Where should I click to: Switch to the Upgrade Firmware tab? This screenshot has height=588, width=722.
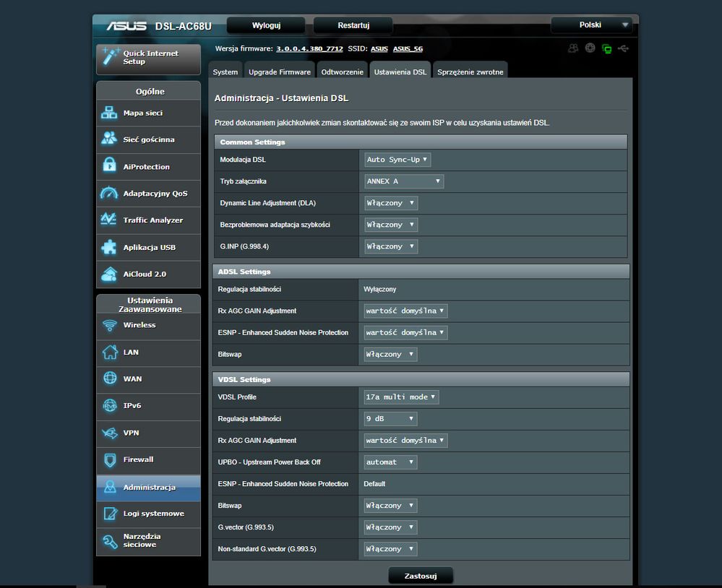coord(280,72)
